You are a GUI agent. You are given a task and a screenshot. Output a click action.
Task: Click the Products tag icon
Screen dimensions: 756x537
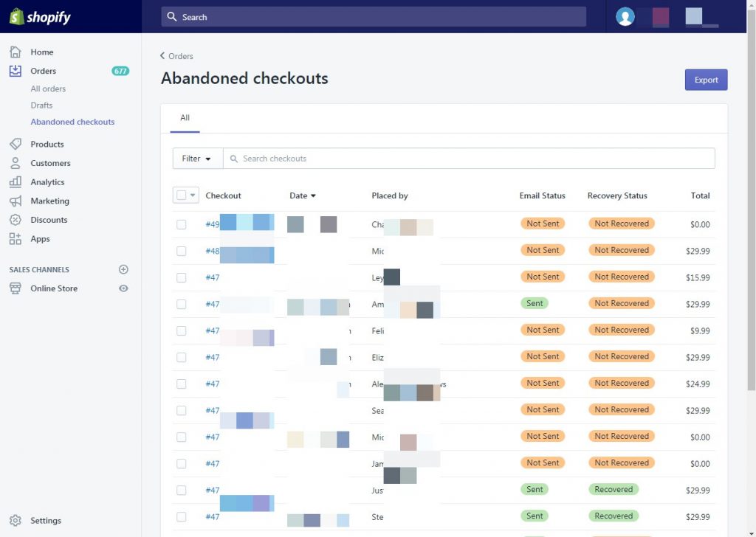pyautogui.click(x=16, y=145)
